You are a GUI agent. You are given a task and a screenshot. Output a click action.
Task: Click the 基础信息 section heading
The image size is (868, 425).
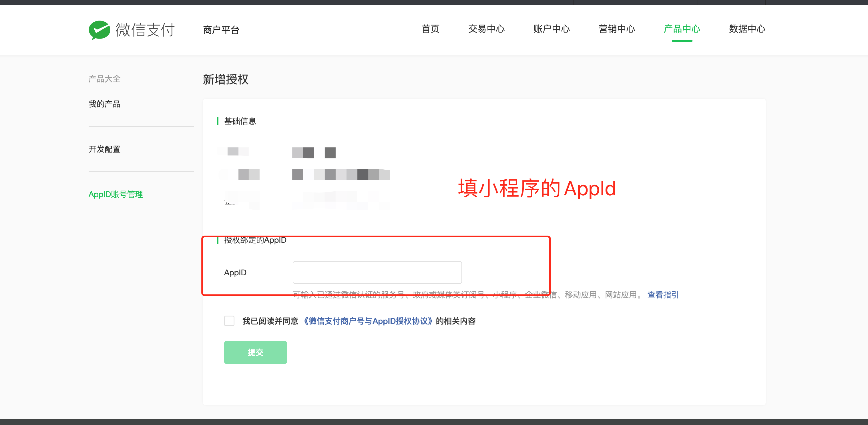[x=240, y=121]
